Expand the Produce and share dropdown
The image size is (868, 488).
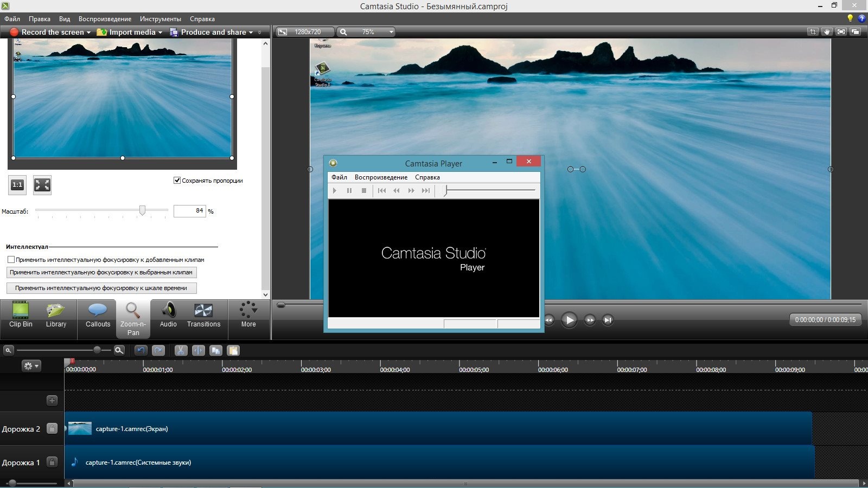tap(251, 33)
